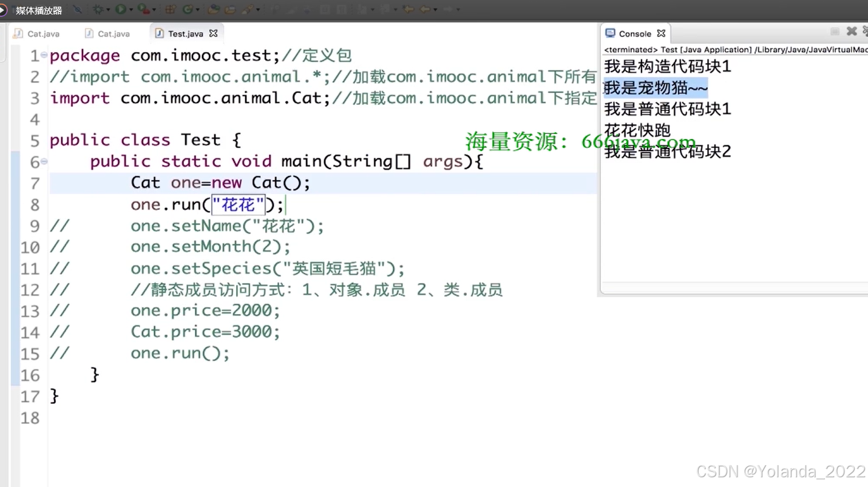Toggle Skip All Breakpoints toolbar icon
The width and height of the screenshot is (868, 487).
pos(78,10)
